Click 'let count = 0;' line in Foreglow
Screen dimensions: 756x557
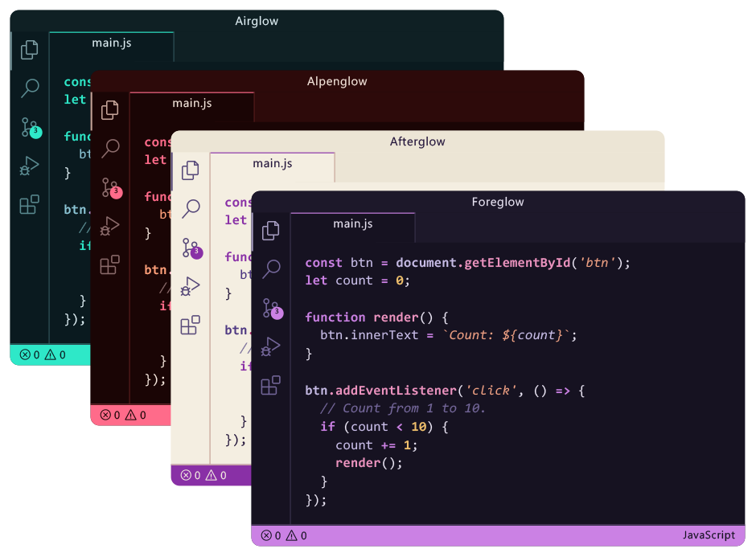click(357, 281)
